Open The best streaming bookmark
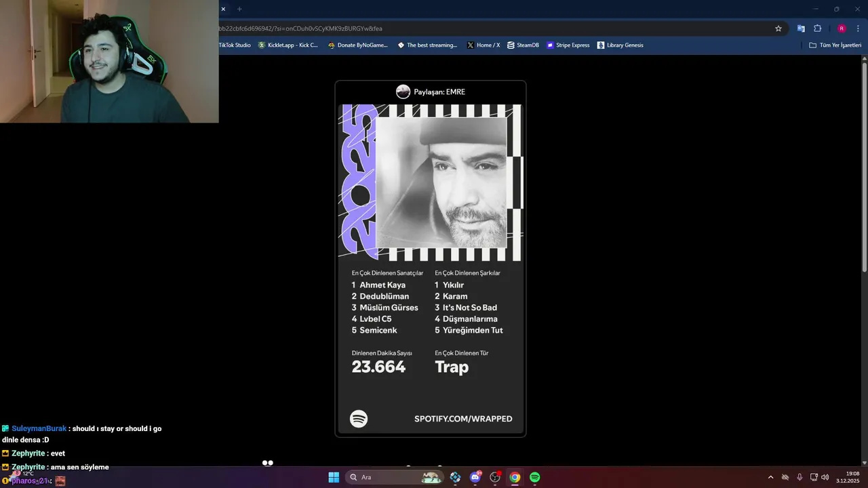 427,45
